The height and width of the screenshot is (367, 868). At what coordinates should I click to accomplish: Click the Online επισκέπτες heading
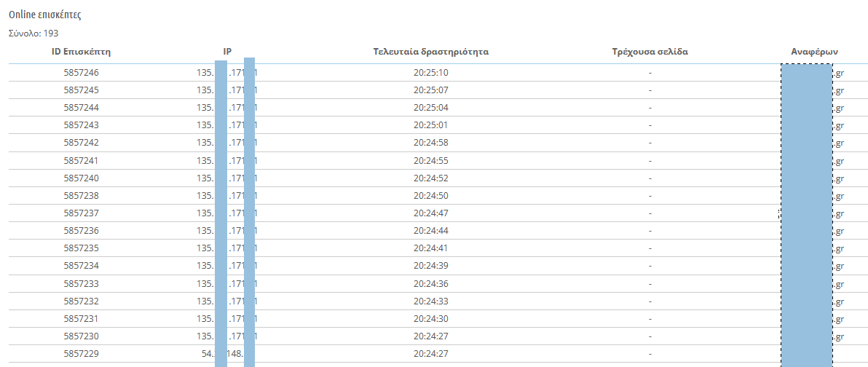tap(45, 15)
